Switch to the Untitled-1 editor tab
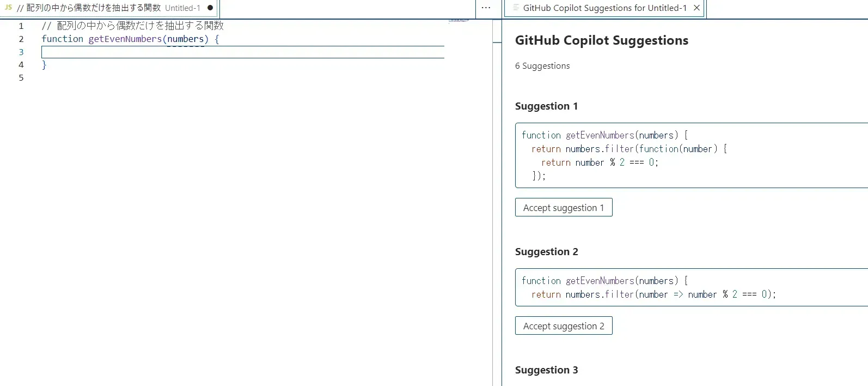868x386 pixels. pyautogui.click(x=109, y=8)
